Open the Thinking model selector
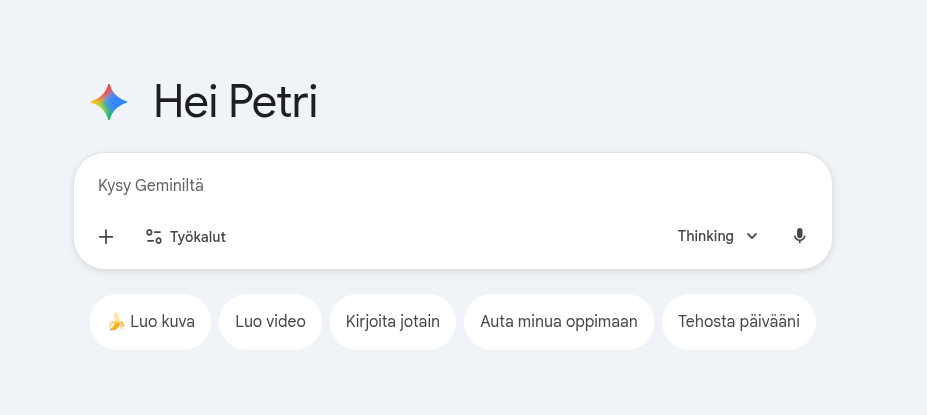 pos(717,236)
